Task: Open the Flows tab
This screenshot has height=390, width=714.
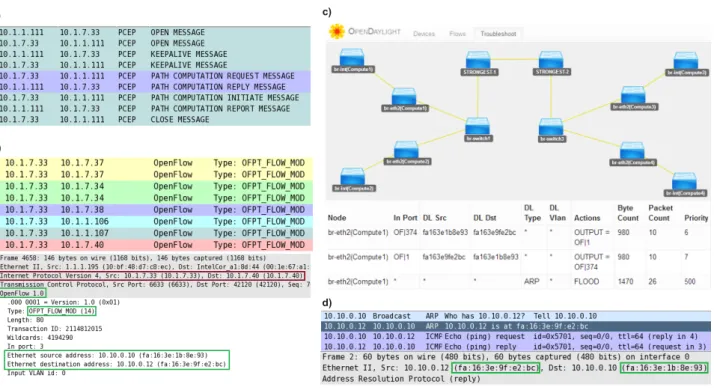Action: click(457, 34)
